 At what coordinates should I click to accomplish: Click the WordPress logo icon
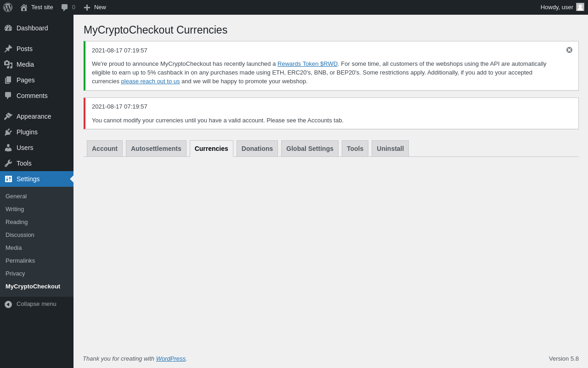click(x=8, y=7)
